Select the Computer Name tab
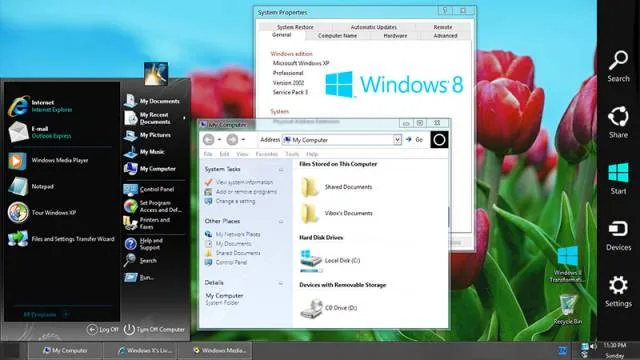Screen dimensions: 640x360 point(337,36)
